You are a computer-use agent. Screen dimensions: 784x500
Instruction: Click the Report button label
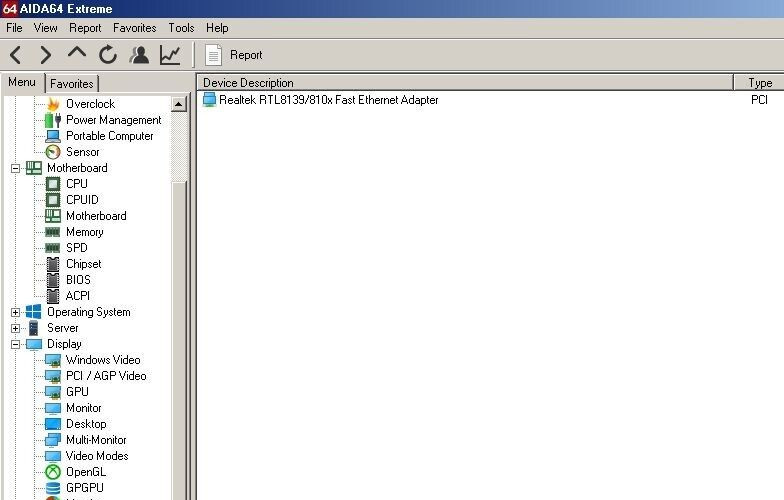click(x=246, y=55)
